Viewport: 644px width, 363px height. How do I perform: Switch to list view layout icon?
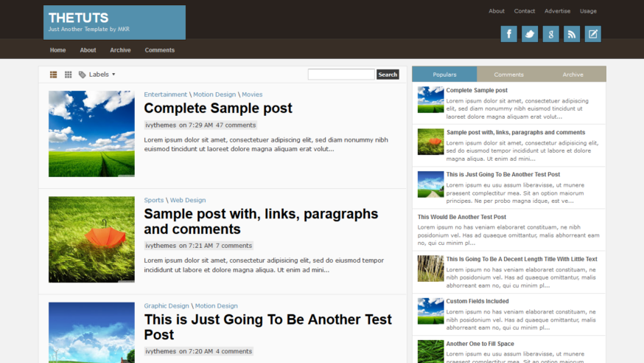click(x=53, y=75)
